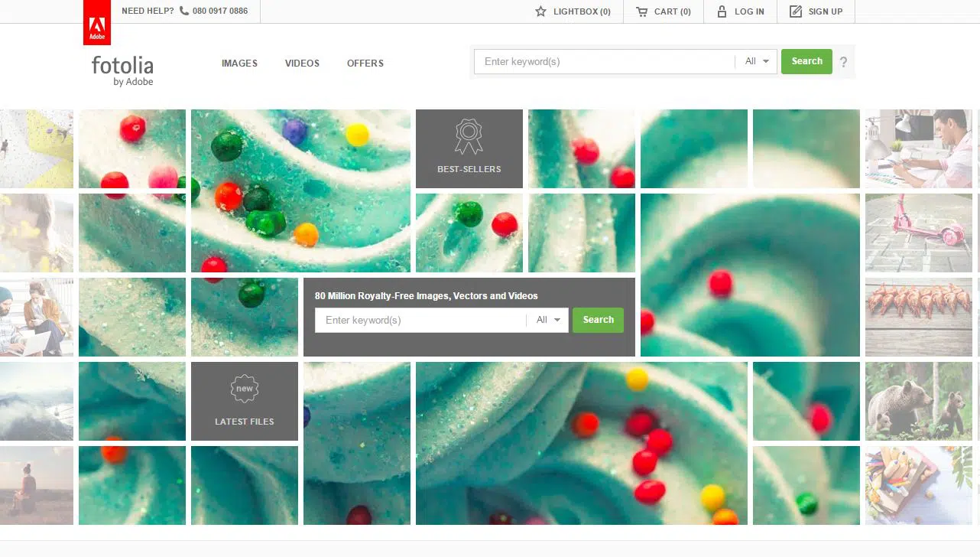Click the Fotolia by Adobe logo

coord(122,70)
